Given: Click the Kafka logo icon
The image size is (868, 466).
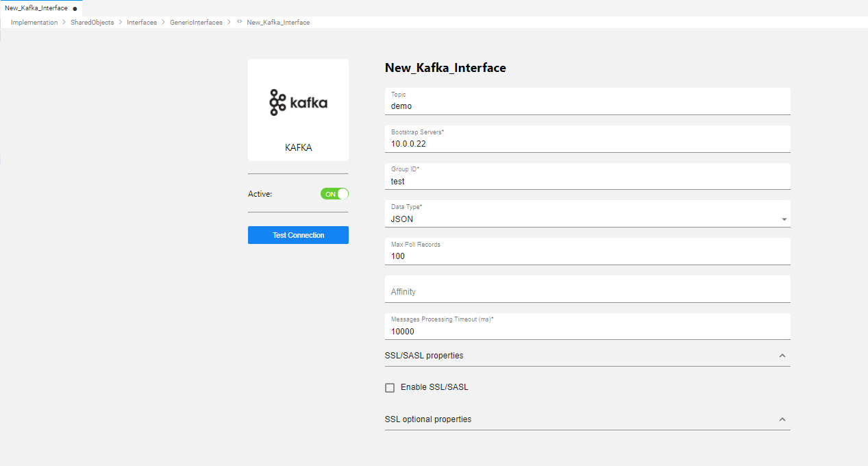Looking at the screenshot, I should coord(298,103).
